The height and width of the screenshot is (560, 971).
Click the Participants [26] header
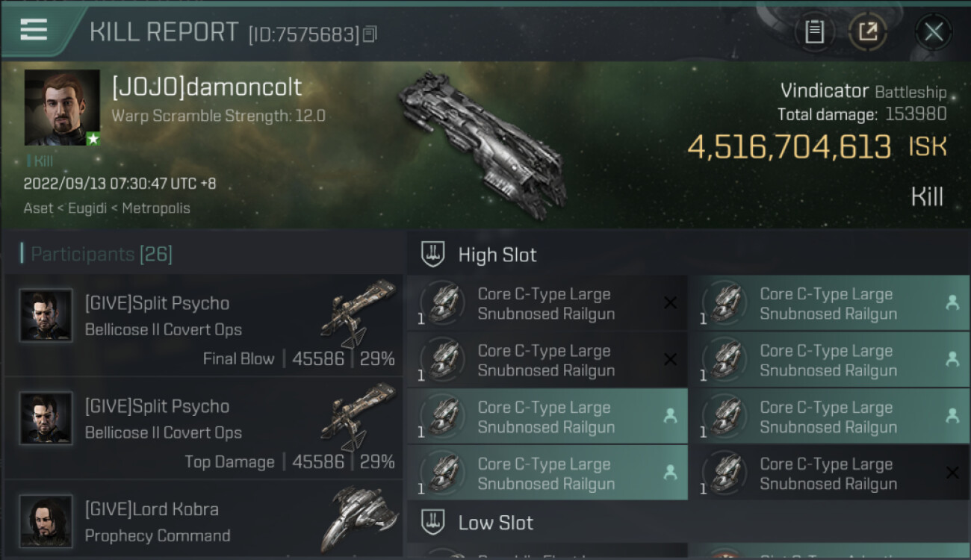97,254
